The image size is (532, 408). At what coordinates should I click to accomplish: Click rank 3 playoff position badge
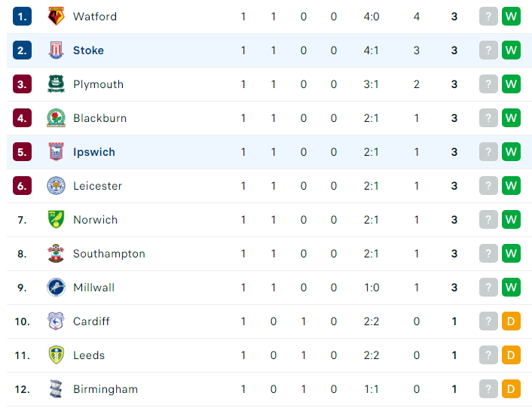[x=22, y=84]
